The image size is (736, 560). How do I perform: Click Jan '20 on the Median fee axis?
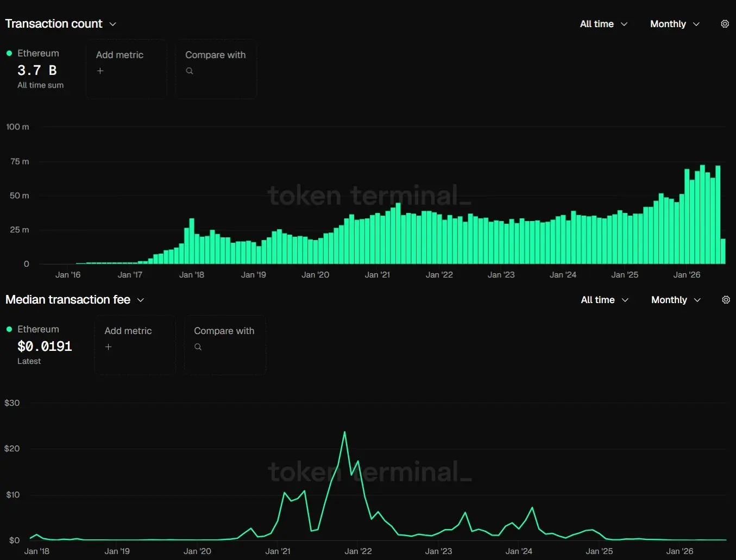click(x=198, y=551)
